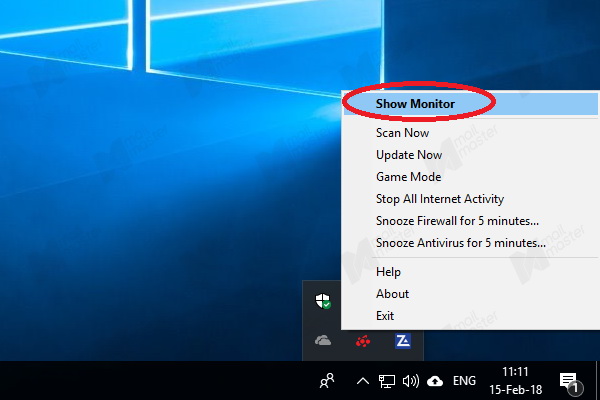600x400 pixels.
Task: Switch input language via ENG indicator
Action: [x=464, y=381]
